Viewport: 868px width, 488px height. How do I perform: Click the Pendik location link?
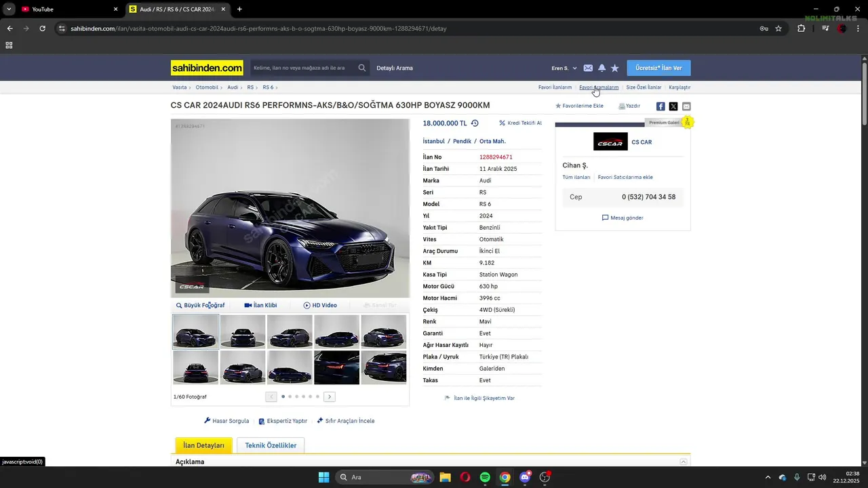tap(462, 141)
